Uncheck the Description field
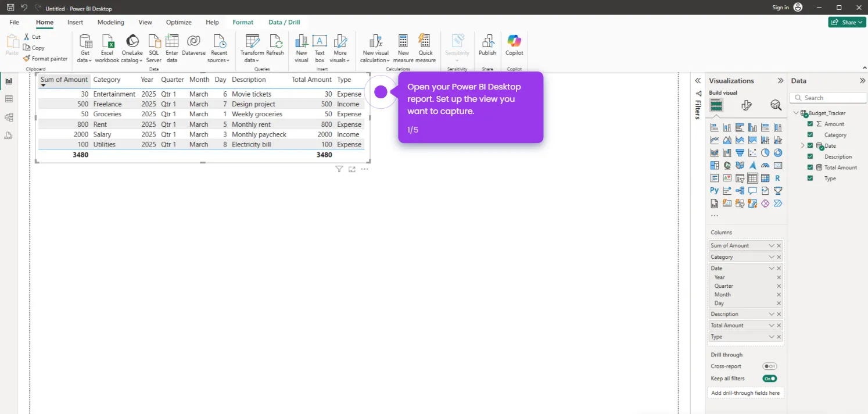This screenshot has height=414, width=868. pos(810,156)
